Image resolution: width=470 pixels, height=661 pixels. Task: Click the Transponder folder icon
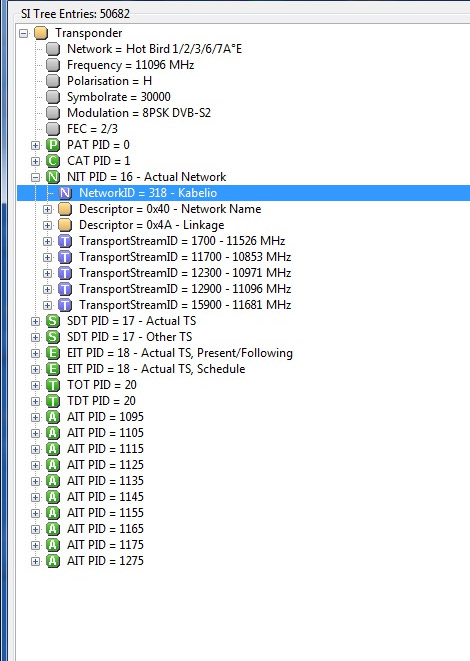pyautogui.click(x=41, y=33)
